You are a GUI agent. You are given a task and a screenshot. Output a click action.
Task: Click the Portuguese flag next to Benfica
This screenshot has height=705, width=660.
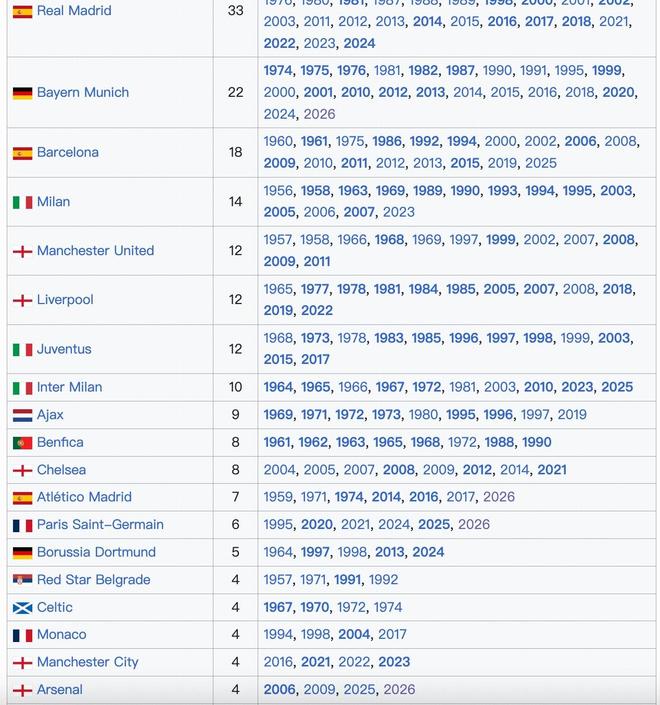(22, 443)
